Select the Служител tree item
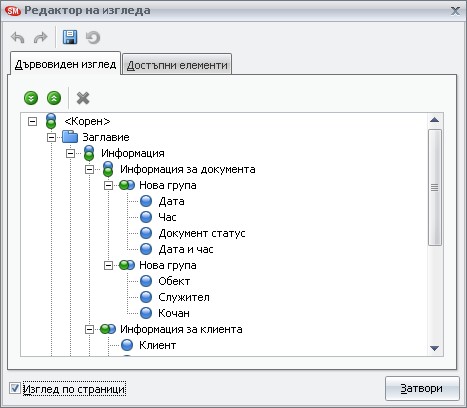This screenshot has height=408, width=467. 184,297
